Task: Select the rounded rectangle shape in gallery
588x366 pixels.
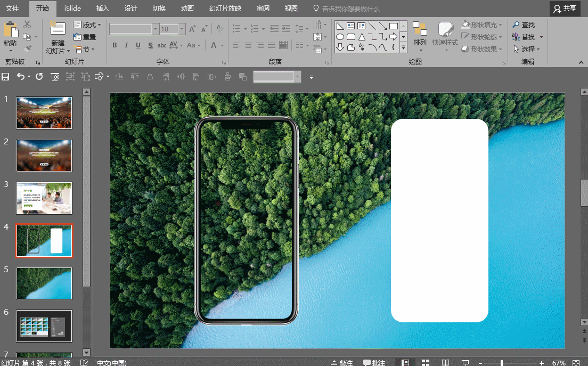Action: (x=351, y=37)
